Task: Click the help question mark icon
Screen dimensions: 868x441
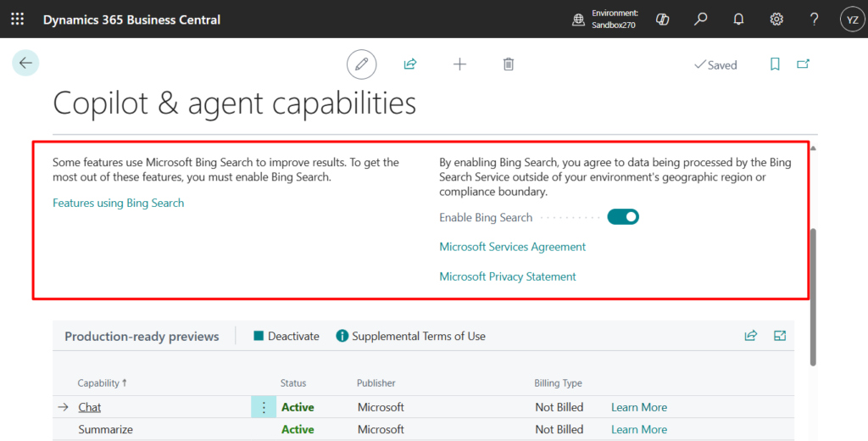Action: 814,19
